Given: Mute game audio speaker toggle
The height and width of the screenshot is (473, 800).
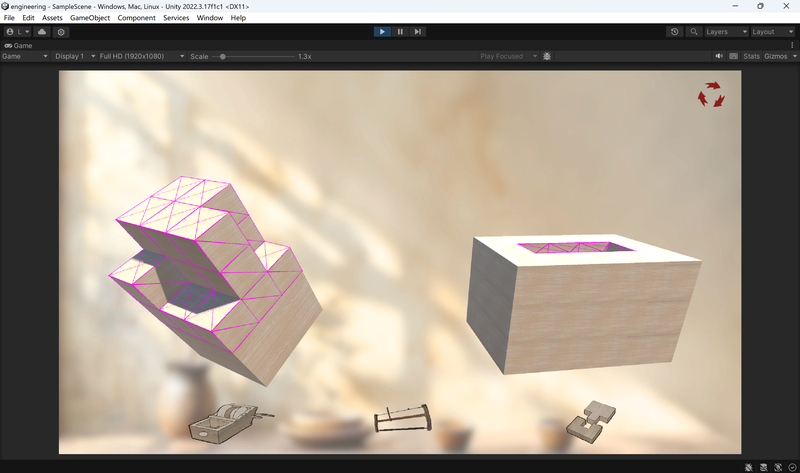Looking at the screenshot, I should [719, 56].
